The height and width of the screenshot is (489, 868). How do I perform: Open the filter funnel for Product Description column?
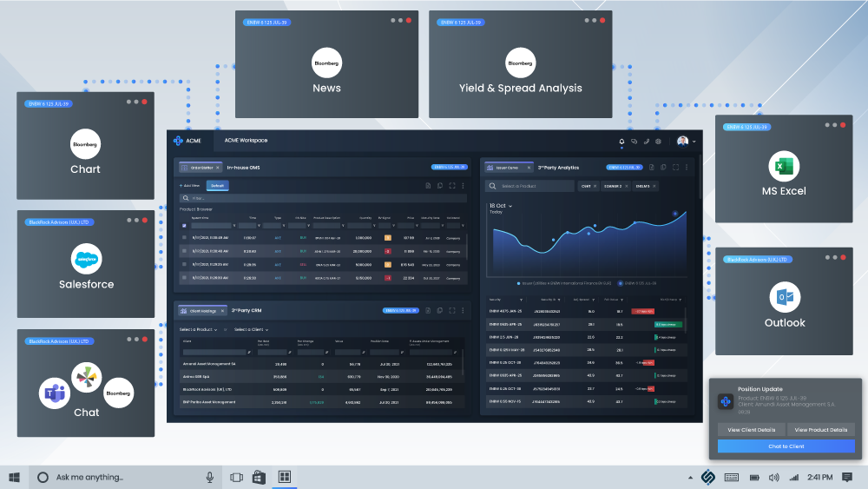pos(343,226)
